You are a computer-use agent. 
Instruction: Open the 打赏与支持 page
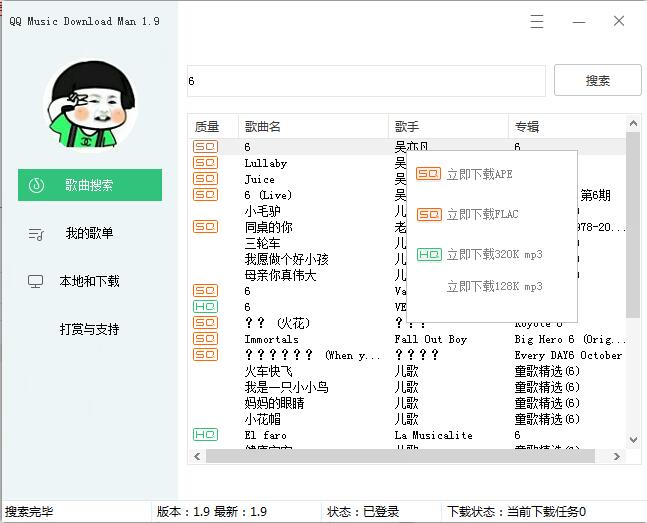click(x=89, y=329)
